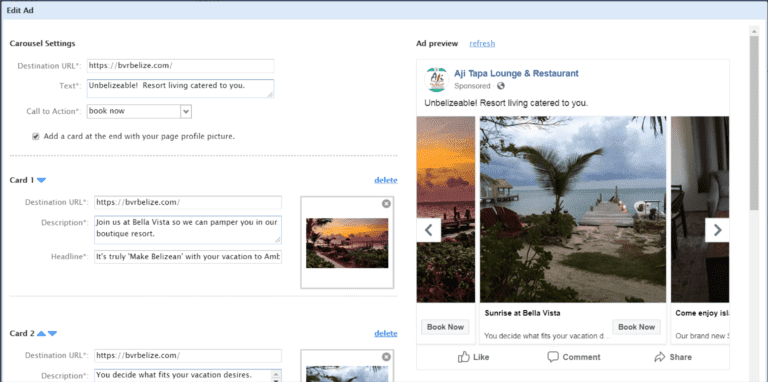Click the Like icon in ad preview
The image size is (768, 382).
(x=464, y=357)
